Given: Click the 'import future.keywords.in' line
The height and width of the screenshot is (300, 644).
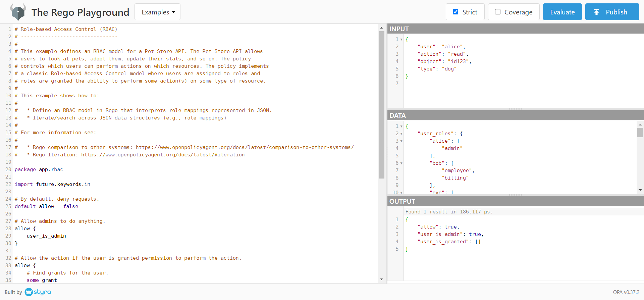Looking at the screenshot, I should coord(52,184).
